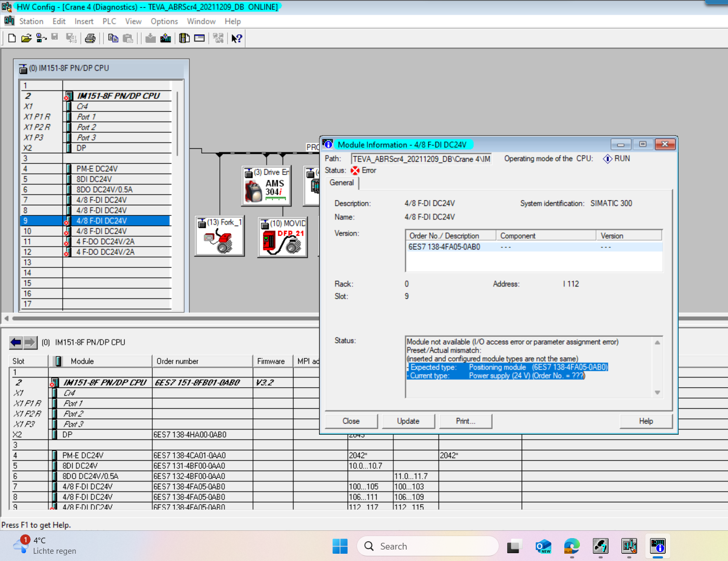Click the Upload to PG toolbar icon
Viewport: 728px width, 561px height.
[166, 38]
